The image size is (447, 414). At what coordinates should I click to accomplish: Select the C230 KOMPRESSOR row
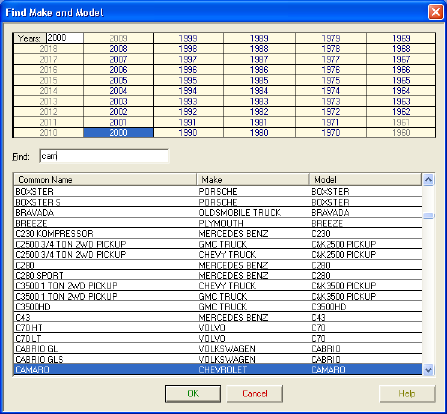point(218,233)
